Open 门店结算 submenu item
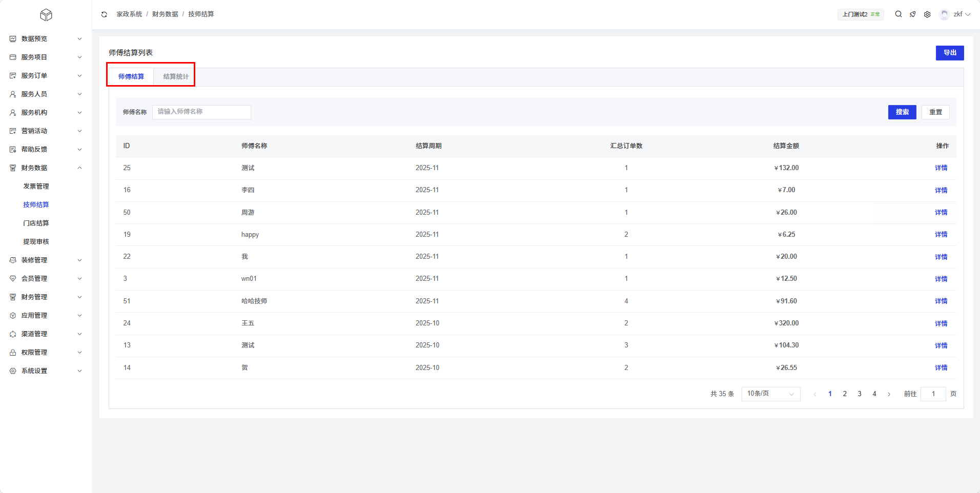980x493 pixels. [x=36, y=223]
